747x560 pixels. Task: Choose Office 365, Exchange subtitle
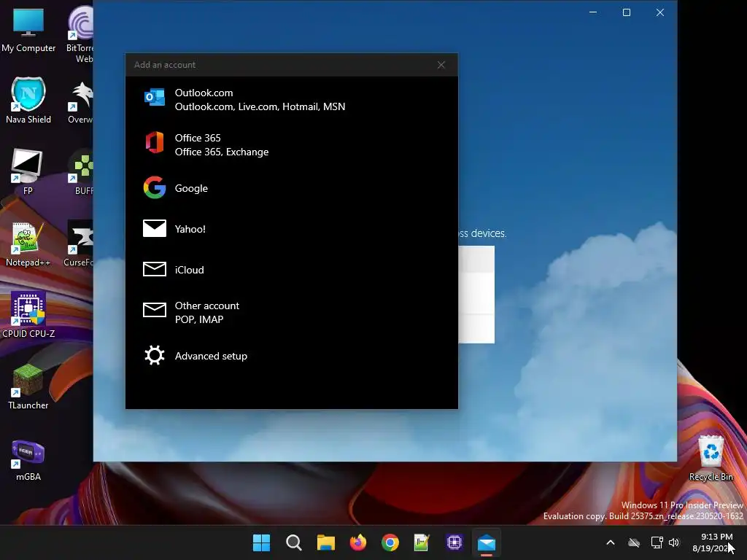pyautogui.click(x=222, y=152)
